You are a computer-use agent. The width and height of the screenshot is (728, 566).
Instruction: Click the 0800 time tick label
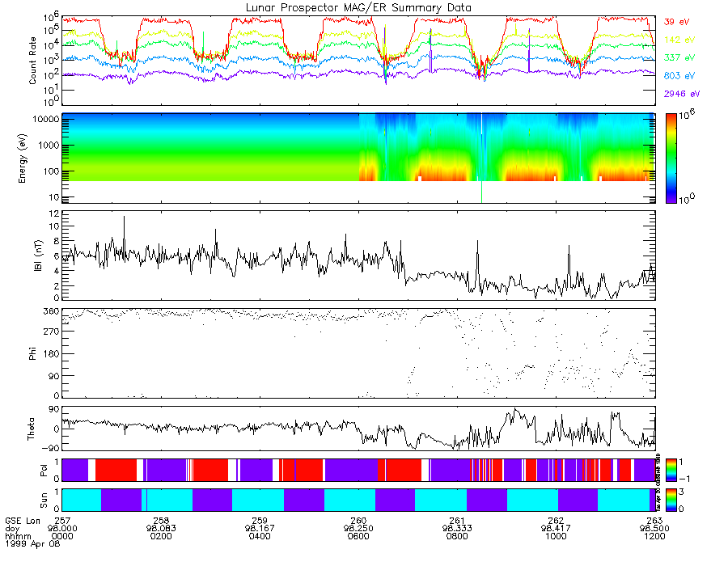[x=457, y=536]
